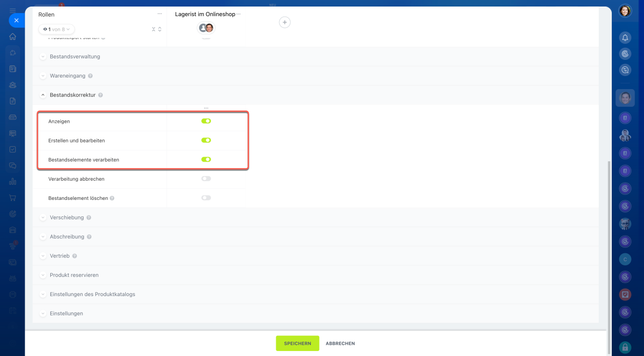Enable Bestandselement löschen permission switch
The height and width of the screenshot is (356, 644).
206,198
